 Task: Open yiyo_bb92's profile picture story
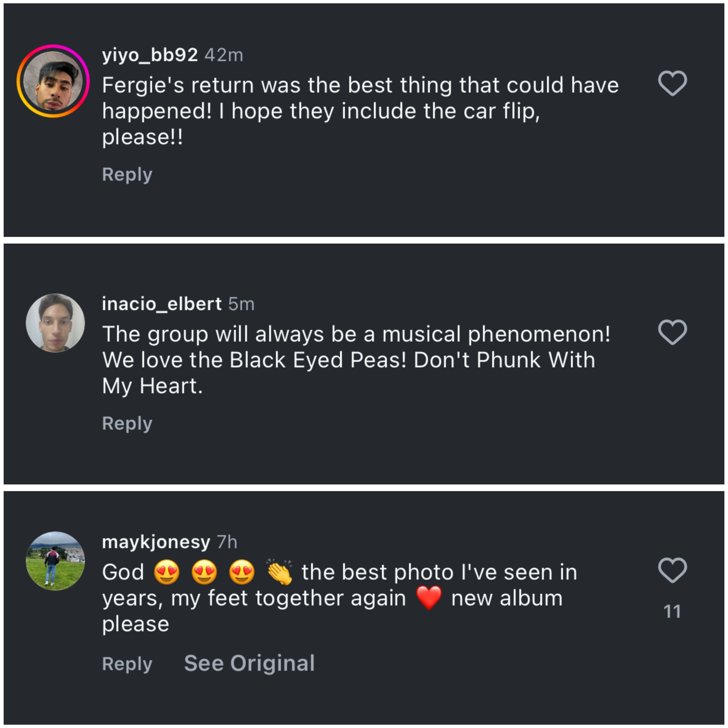pos(53,81)
